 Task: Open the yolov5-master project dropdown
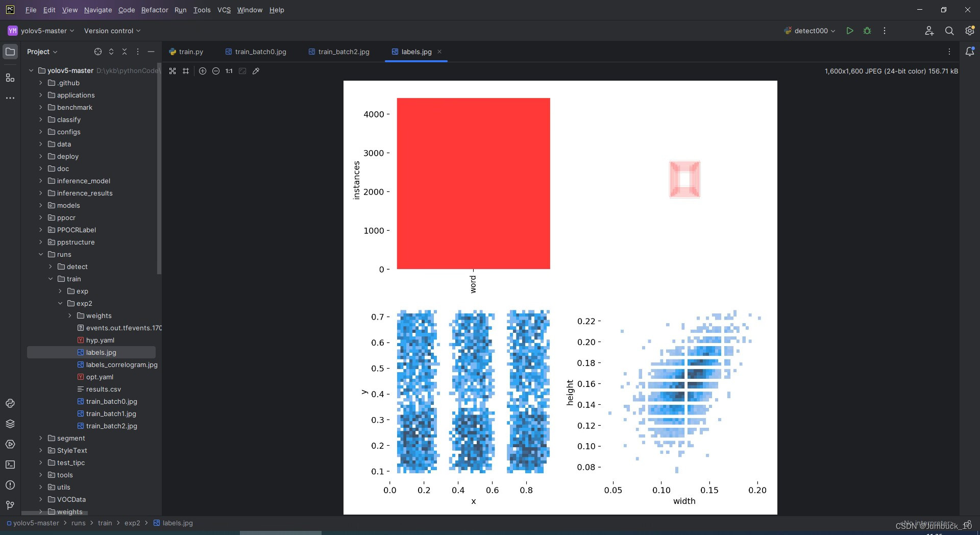(x=41, y=31)
